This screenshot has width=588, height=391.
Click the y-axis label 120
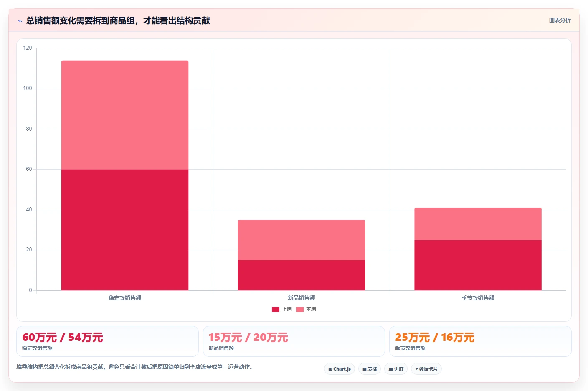click(x=28, y=48)
